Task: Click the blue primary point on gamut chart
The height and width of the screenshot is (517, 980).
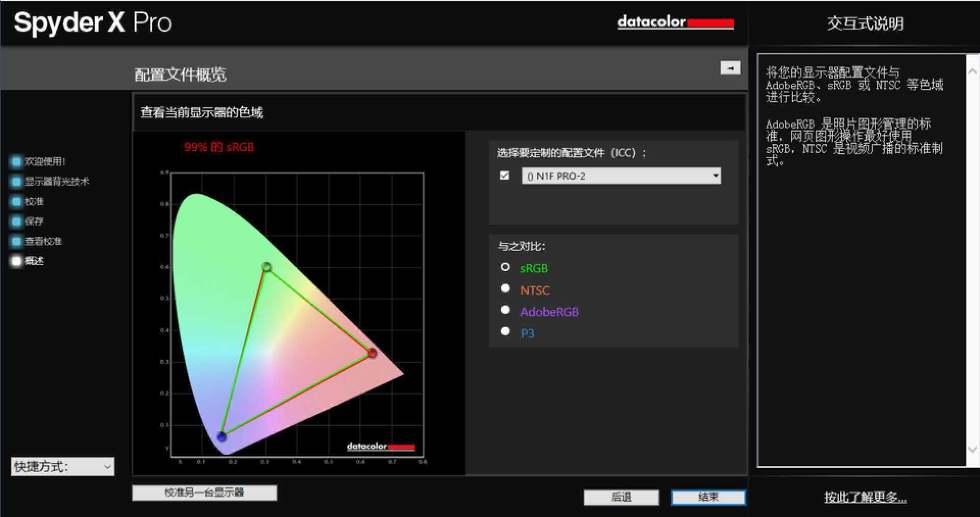Action: 222,437
